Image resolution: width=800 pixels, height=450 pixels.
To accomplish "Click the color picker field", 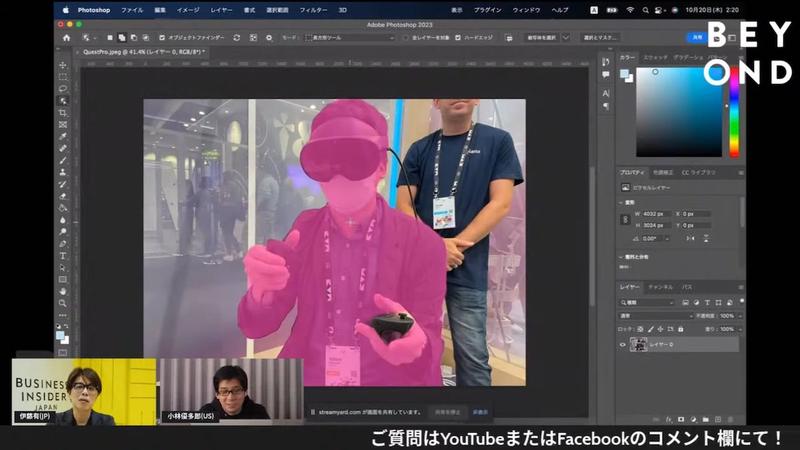I will coord(679,112).
